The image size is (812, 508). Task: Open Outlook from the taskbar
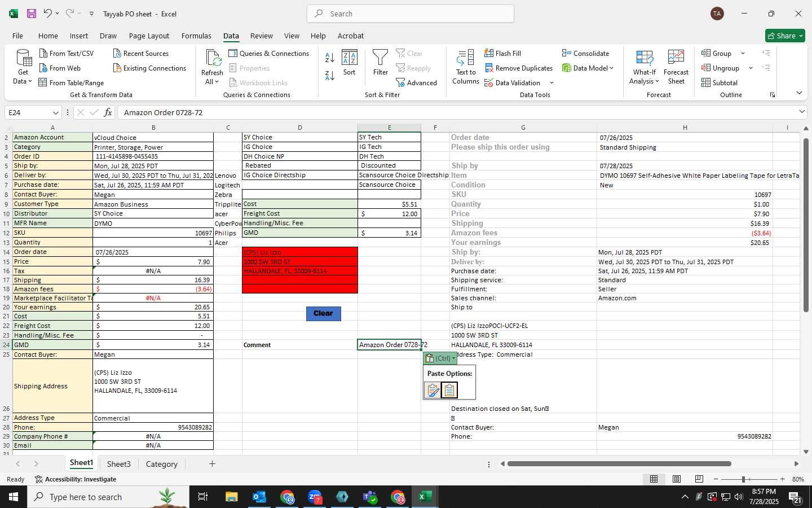click(x=259, y=497)
